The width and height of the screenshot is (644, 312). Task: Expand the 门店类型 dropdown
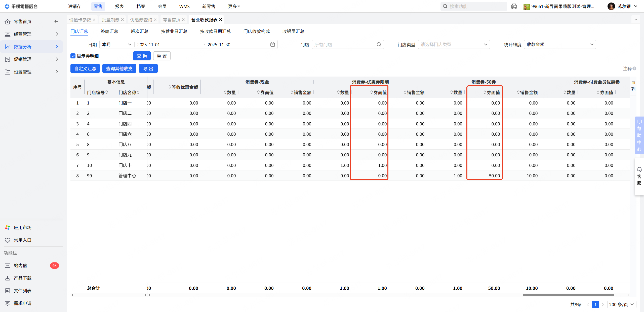pyautogui.click(x=454, y=45)
